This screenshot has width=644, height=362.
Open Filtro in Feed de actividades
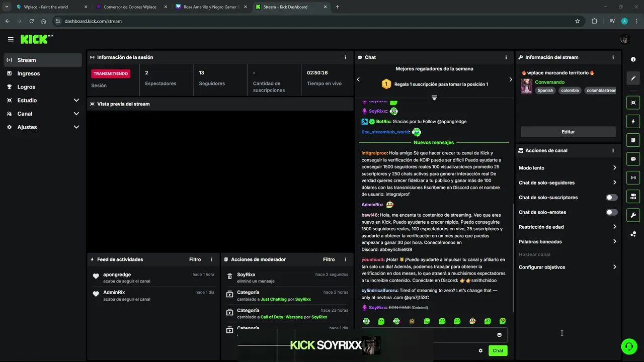(195, 259)
